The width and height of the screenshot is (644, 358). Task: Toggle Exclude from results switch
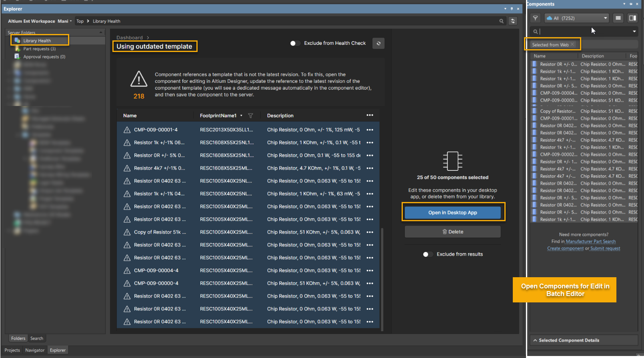428,254
